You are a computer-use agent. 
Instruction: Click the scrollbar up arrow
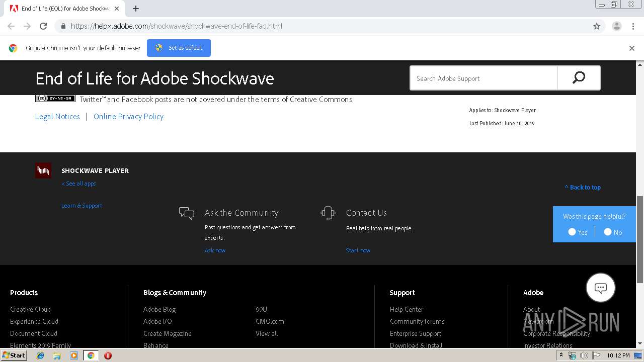(x=640, y=64)
